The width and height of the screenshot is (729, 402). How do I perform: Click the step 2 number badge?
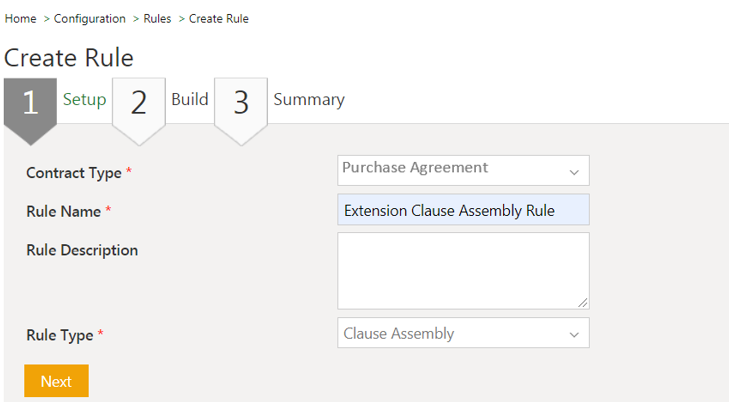pyautogui.click(x=138, y=102)
